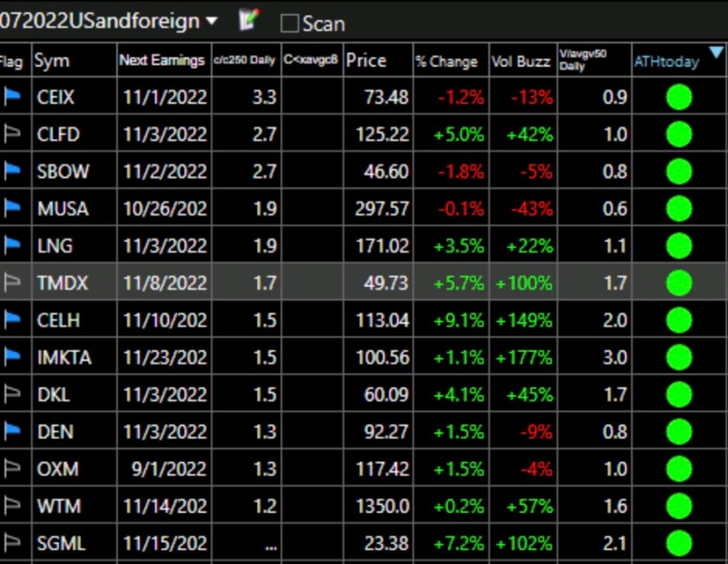Sort by the c/c250 Daily column header
Viewport: 728px width, 564px height.
244,61
